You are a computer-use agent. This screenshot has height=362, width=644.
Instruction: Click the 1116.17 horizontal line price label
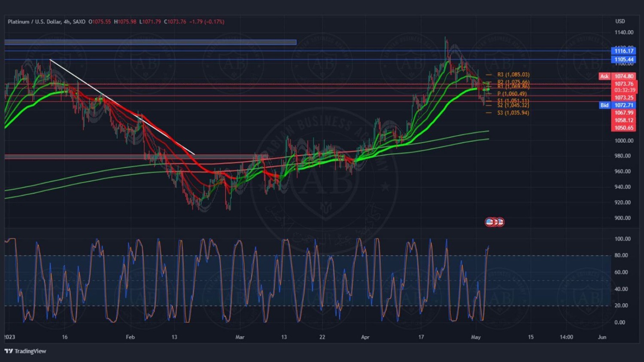coord(623,51)
